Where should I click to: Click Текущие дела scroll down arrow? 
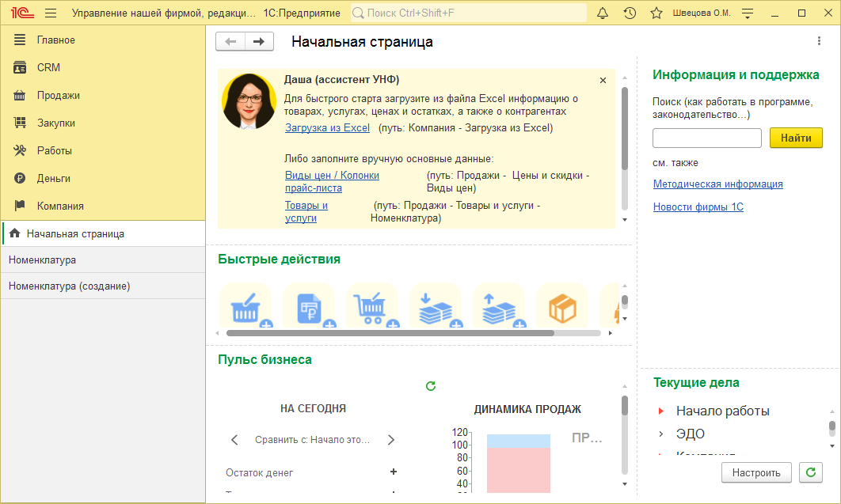831,446
